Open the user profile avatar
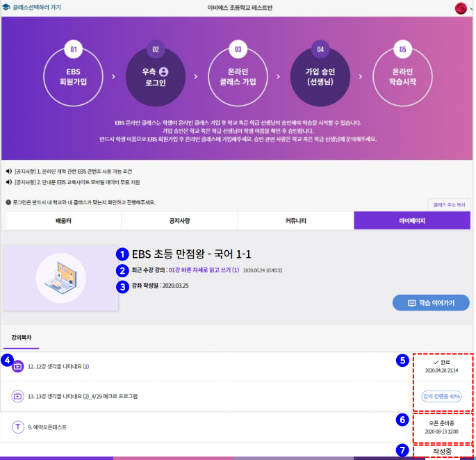 click(x=461, y=8)
